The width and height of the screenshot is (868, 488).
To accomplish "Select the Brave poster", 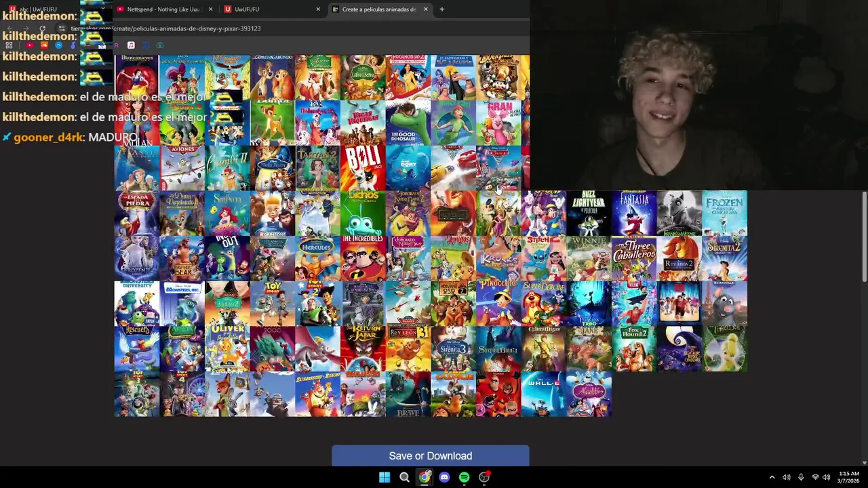I will coord(408,394).
